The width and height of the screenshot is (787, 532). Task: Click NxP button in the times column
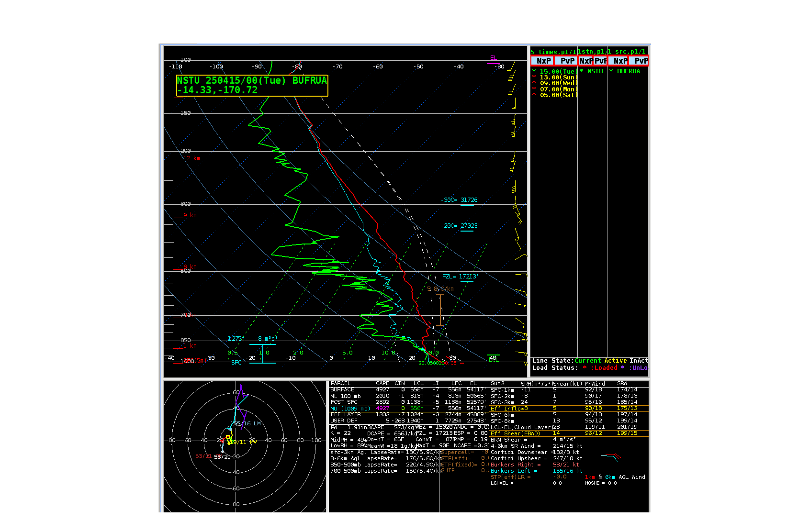point(542,61)
